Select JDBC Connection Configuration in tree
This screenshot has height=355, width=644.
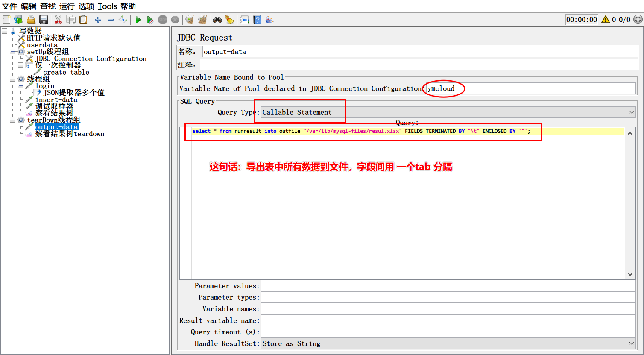coord(91,59)
